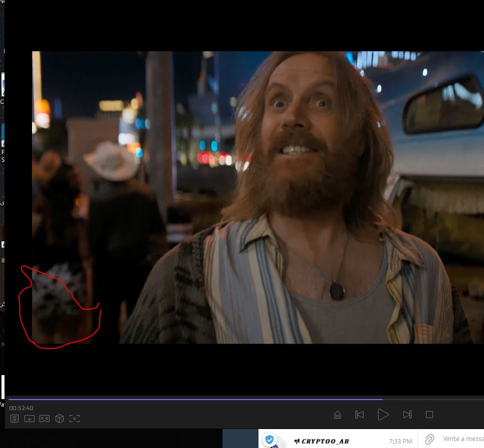Click the 00:52:40 elapsed time display

coord(21,408)
